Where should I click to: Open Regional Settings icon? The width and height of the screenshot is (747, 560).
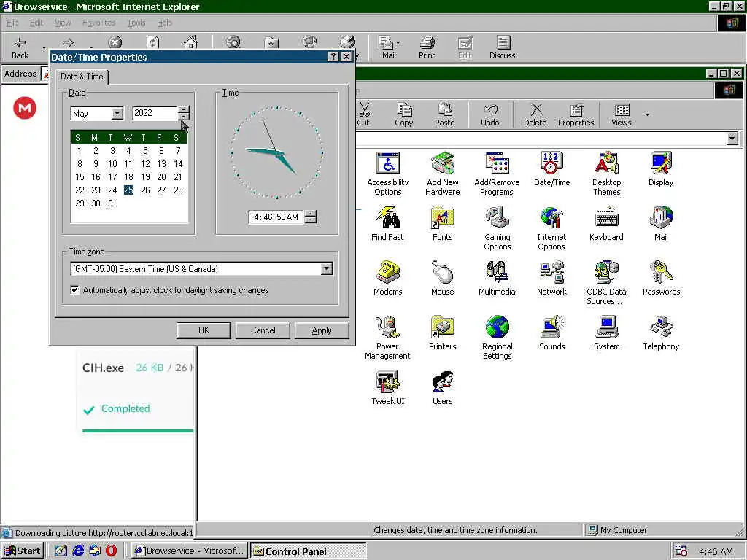click(497, 338)
